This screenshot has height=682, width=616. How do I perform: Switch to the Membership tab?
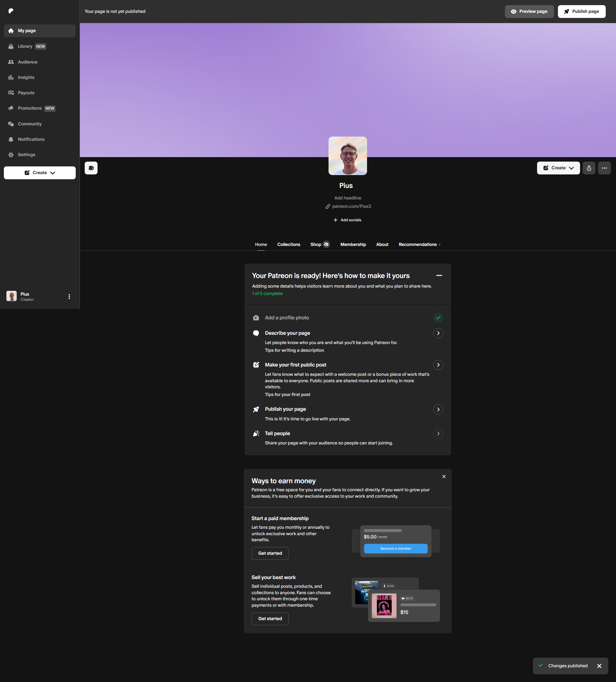(x=353, y=245)
